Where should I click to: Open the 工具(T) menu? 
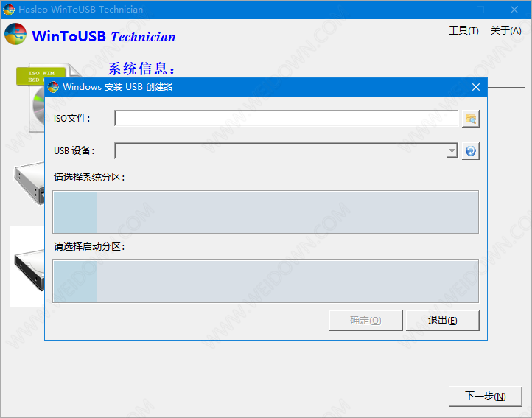pyautogui.click(x=463, y=31)
